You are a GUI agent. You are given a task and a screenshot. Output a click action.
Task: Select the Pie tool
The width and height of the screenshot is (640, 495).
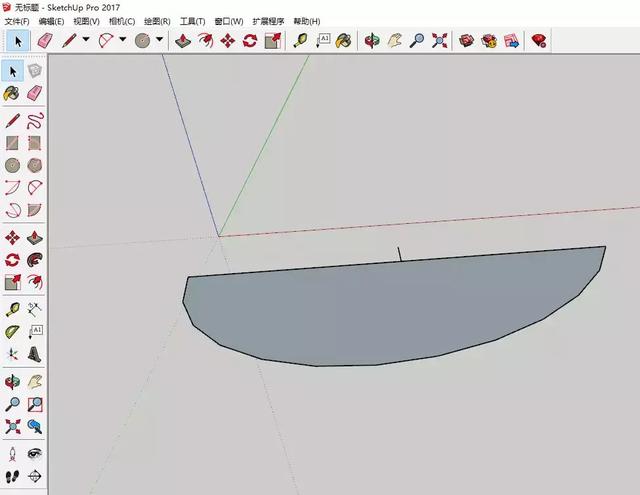35,210
